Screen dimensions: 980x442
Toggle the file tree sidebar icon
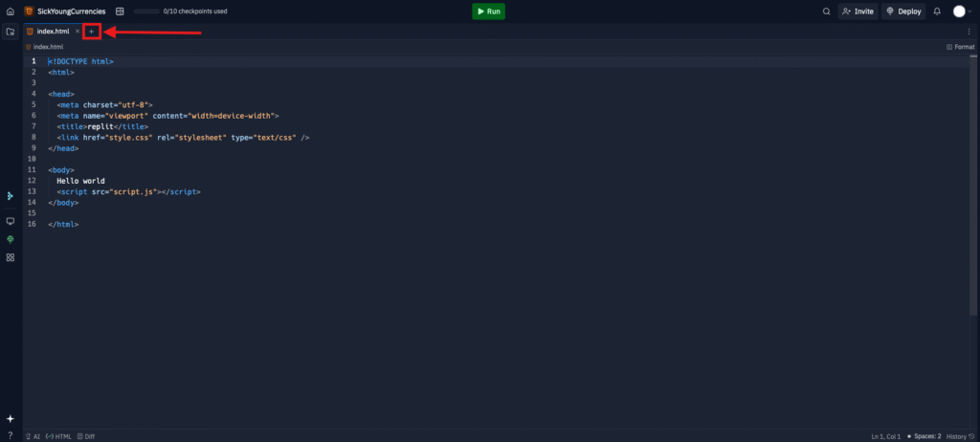(10, 32)
